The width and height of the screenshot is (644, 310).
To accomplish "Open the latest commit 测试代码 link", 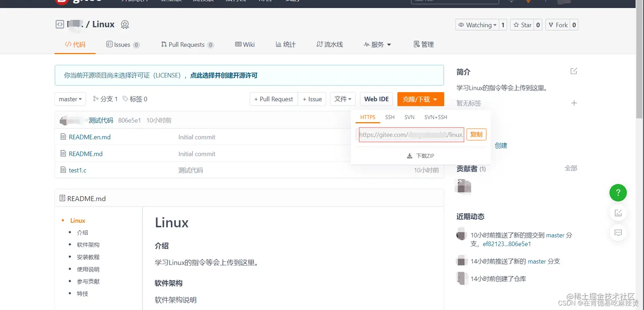I will click(101, 120).
